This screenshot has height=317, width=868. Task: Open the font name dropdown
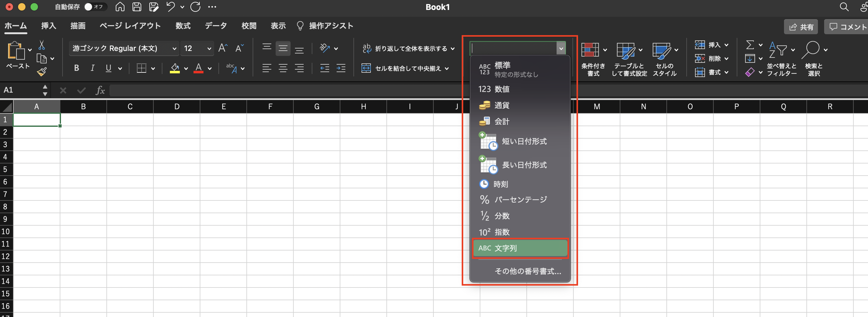coord(174,48)
